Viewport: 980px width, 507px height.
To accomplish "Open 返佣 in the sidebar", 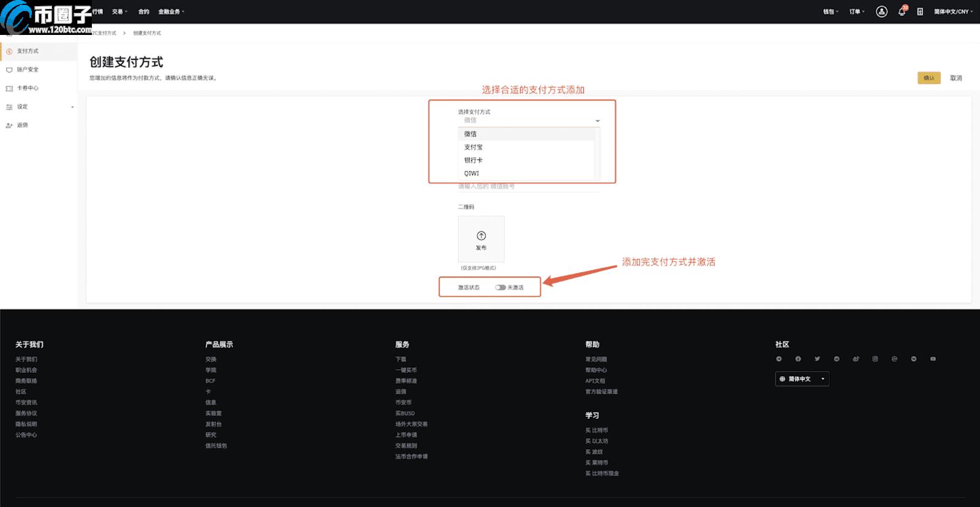I will click(x=22, y=125).
